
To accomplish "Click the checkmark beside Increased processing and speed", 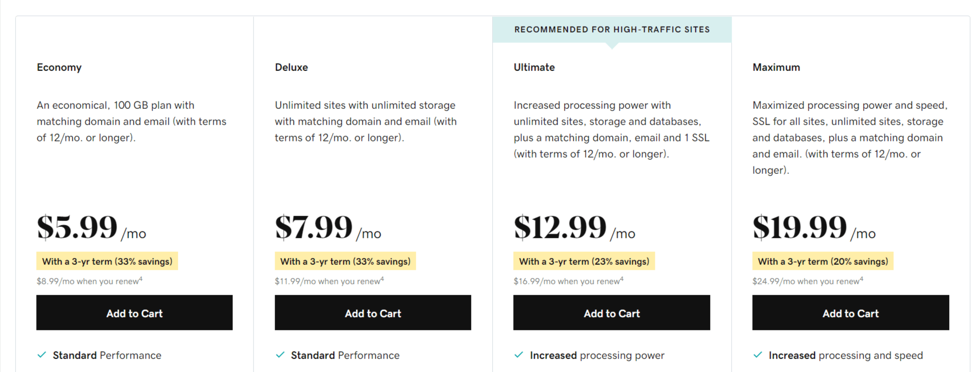I will [758, 355].
